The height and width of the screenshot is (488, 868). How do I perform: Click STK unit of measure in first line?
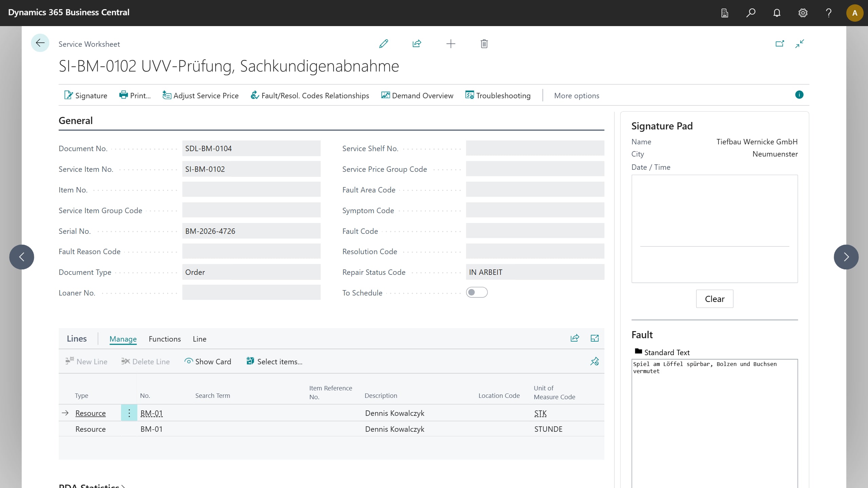coord(540,413)
